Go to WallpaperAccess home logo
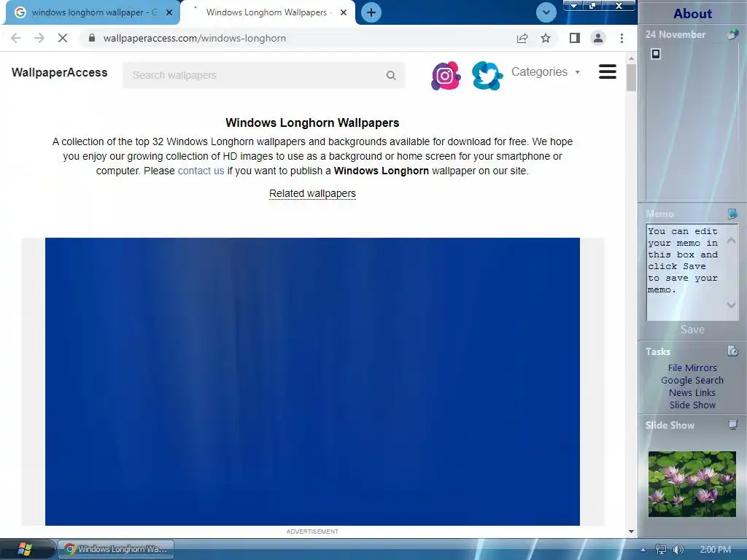The height and width of the screenshot is (560, 747). click(x=60, y=72)
